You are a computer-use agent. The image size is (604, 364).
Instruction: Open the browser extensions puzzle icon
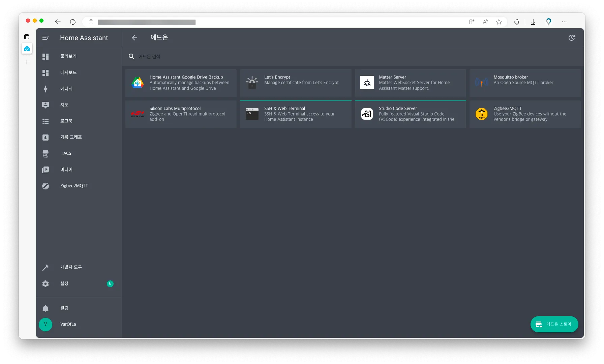[x=517, y=22]
